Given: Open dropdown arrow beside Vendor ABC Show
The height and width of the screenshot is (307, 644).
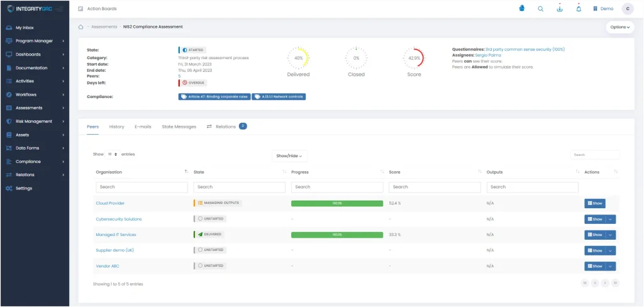Looking at the screenshot, I should 611,266.
